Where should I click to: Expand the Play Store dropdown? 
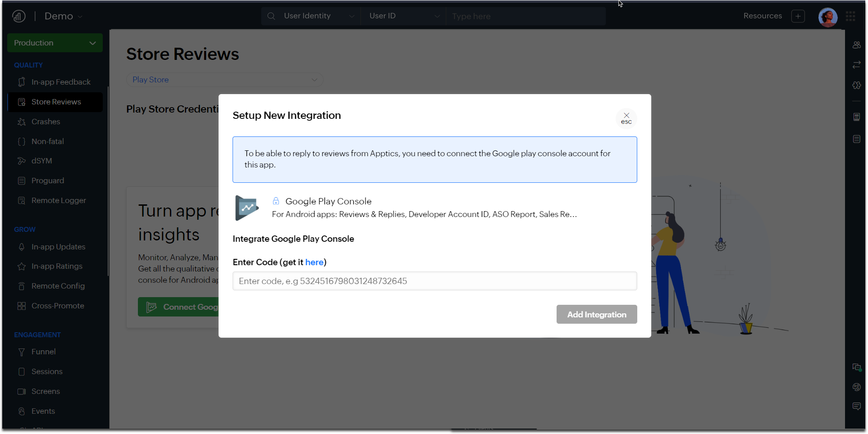[x=224, y=80]
